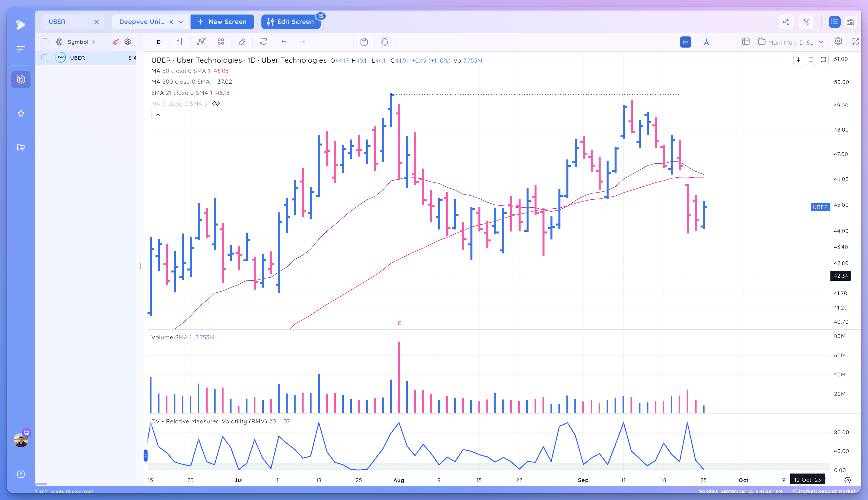Open the D timeframe interval selector
The height and width of the screenshot is (500, 868).
pos(159,42)
